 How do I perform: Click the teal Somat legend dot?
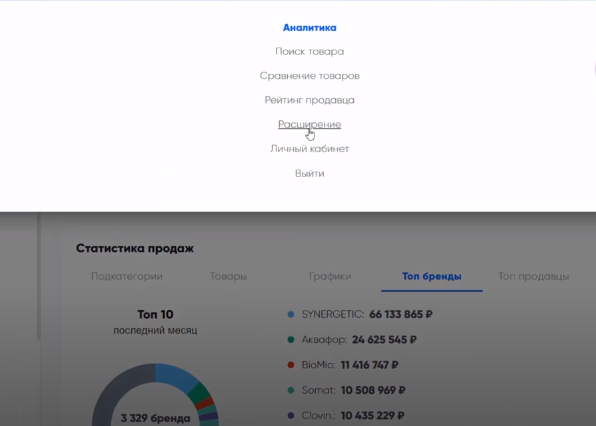(x=291, y=390)
